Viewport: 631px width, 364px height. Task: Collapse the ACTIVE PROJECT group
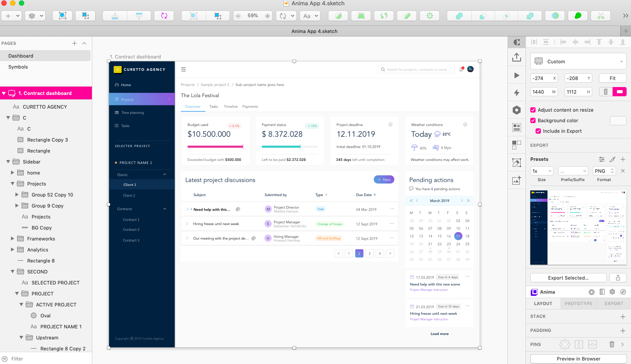click(21, 305)
